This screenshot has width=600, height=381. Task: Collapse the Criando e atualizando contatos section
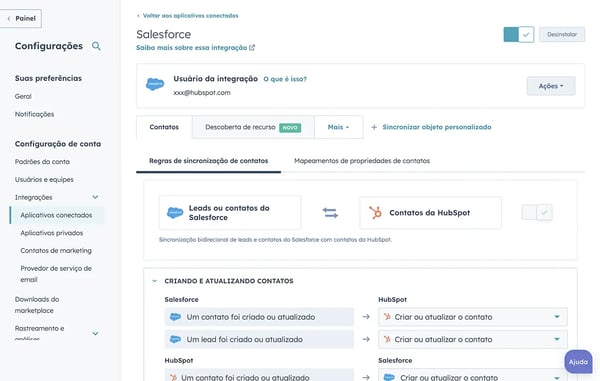click(155, 281)
